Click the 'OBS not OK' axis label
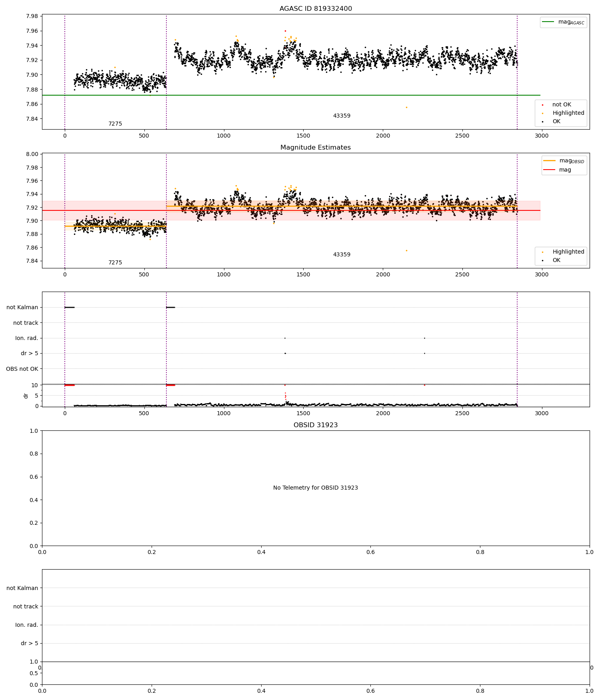 (x=22, y=369)
